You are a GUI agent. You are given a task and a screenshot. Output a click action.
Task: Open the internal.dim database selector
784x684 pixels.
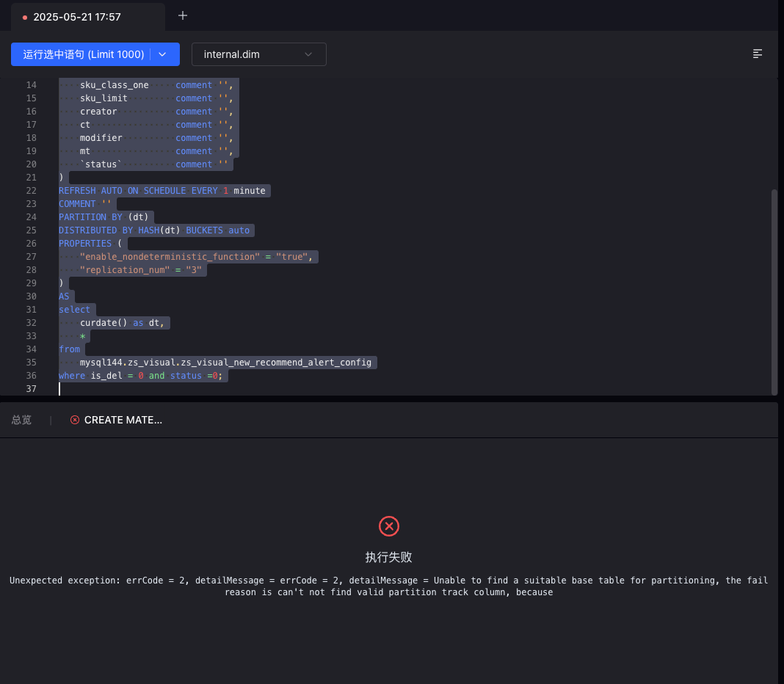point(259,54)
